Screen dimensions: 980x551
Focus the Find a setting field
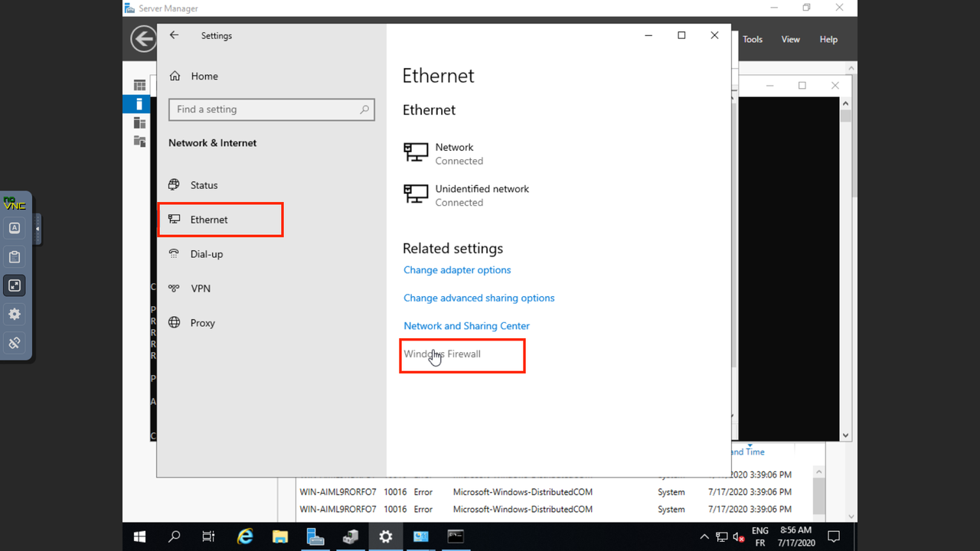(x=272, y=109)
